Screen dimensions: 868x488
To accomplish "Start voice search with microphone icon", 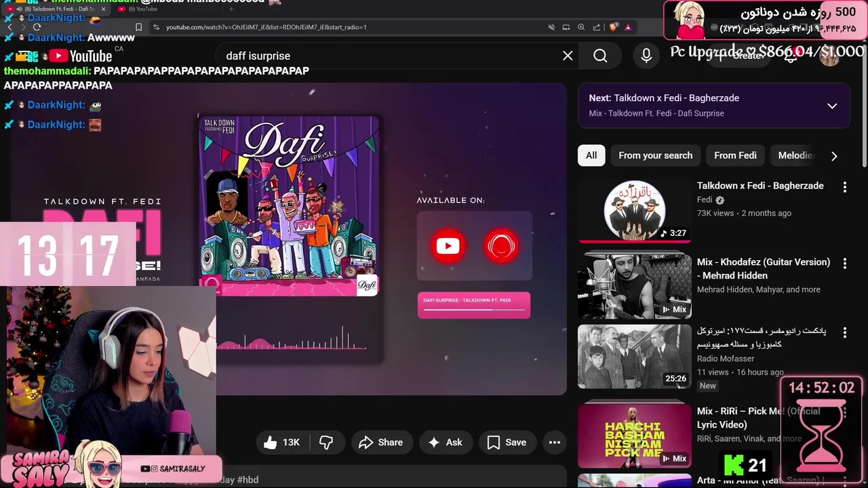I will pyautogui.click(x=646, y=56).
